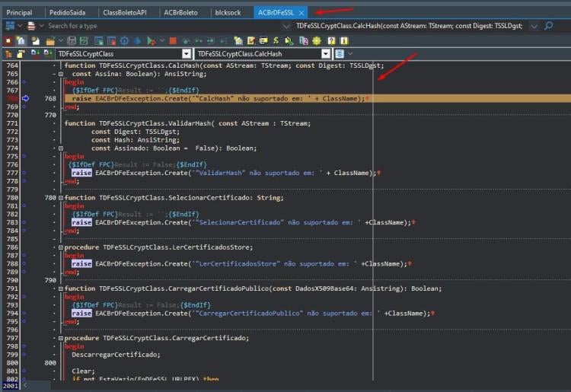Collapse CarregarCertificado fold on line 797

(x=61, y=338)
